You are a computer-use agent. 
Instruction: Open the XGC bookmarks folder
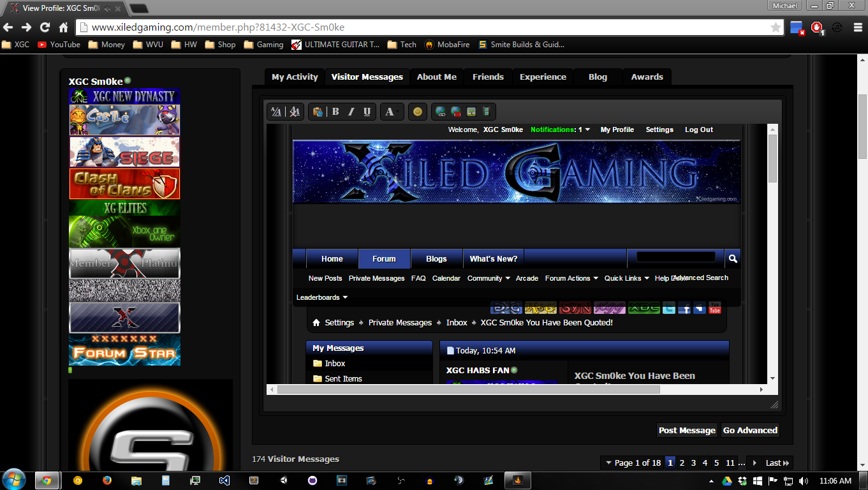(x=15, y=45)
